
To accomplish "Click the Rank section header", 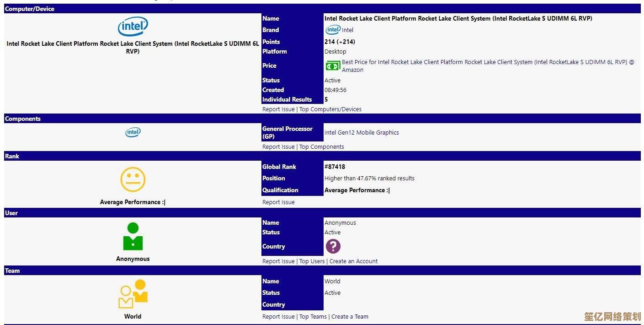I will (322, 156).
